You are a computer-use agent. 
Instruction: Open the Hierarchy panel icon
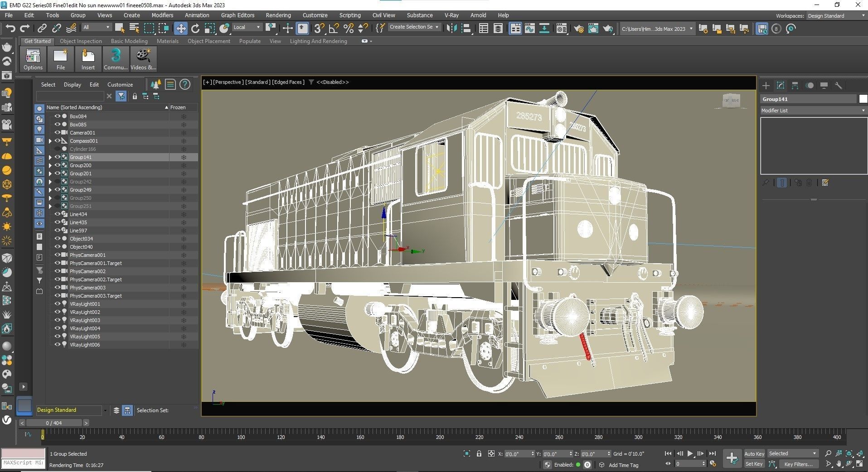pos(795,86)
